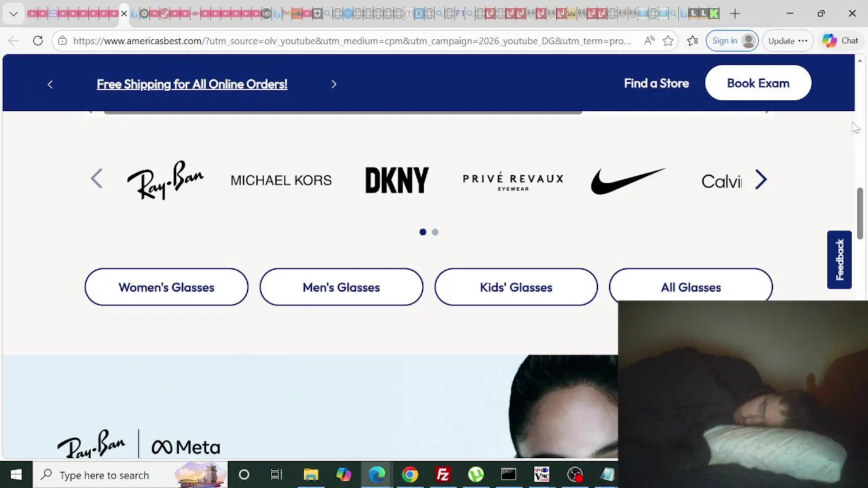This screenshot has height=488, width=868.
Task: Select the Ray-Ban brand logo
Action: [165, 180]
